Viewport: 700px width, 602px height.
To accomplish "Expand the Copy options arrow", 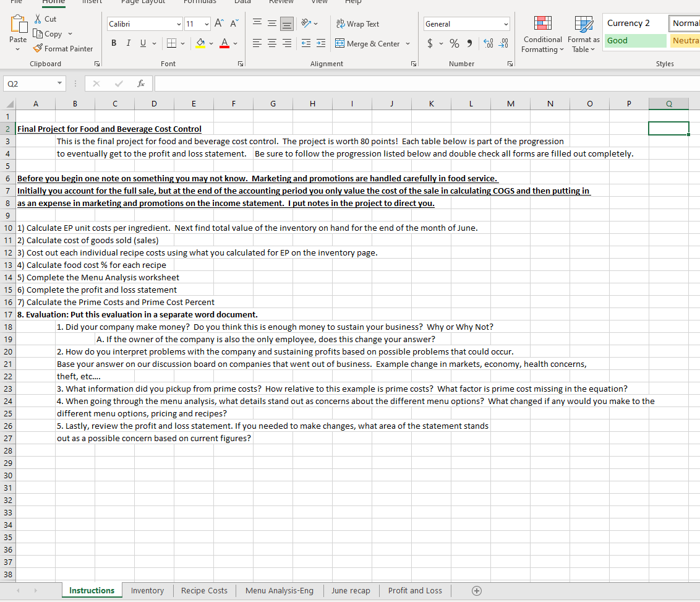I will pos(70,33).
